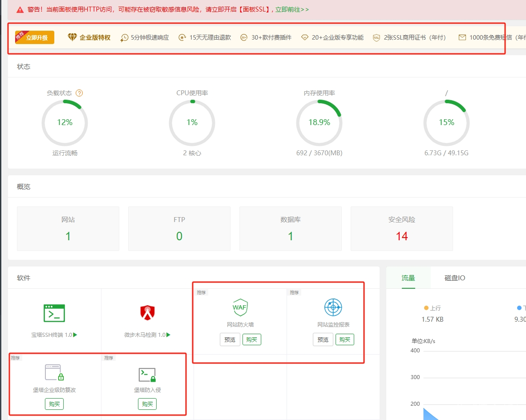Open the 网站 overview card
This screenshot has height=420, width=526.
pyautogui.click(x=68, y=228)
